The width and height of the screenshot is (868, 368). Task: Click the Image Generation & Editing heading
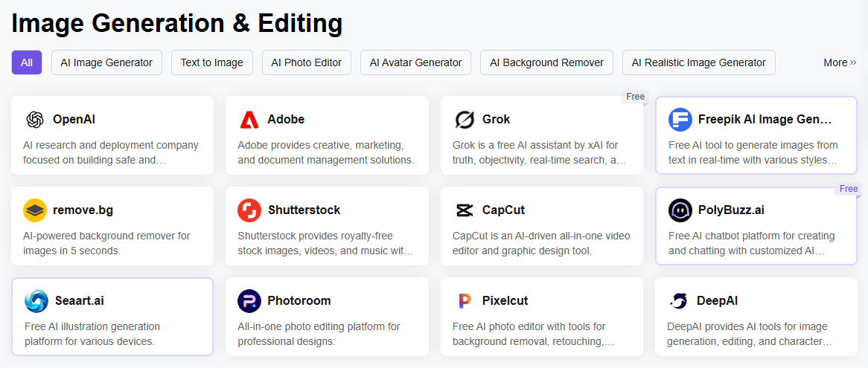pos(176,24)
